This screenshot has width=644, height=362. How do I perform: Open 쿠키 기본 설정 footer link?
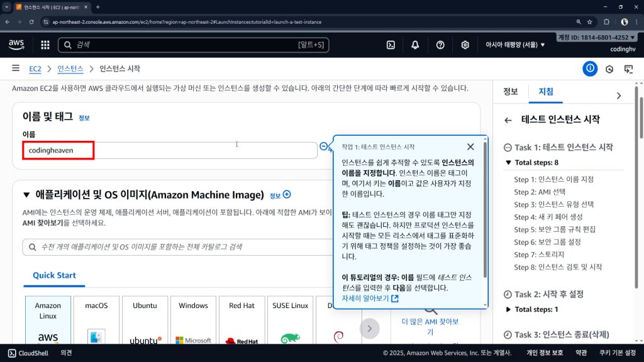[x=618, y=353]
